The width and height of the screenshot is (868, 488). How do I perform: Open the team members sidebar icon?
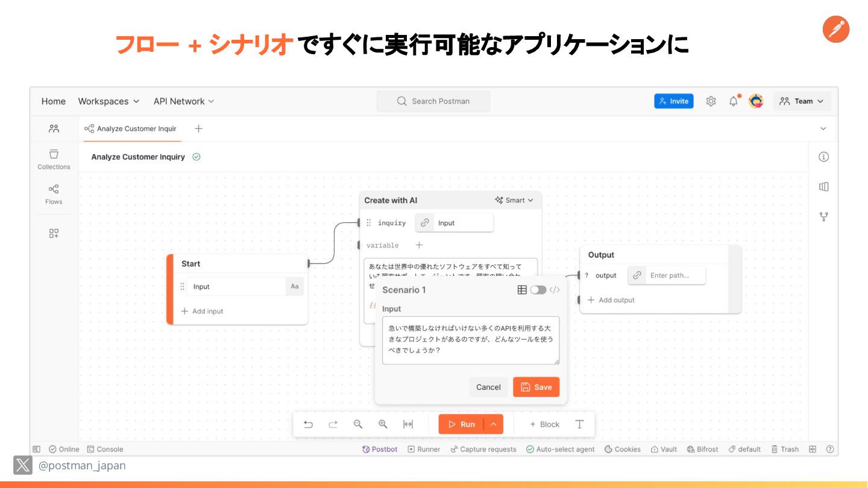(54, 128)
